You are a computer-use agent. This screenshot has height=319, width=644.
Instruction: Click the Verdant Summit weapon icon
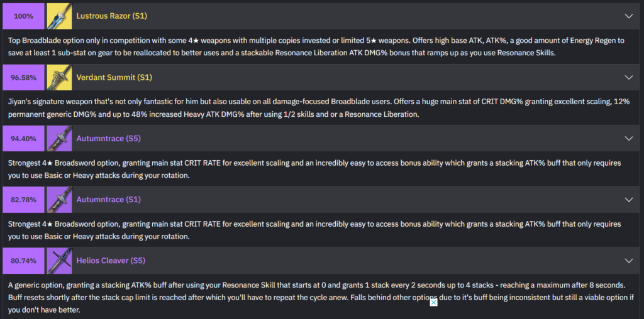click(59, 77)
